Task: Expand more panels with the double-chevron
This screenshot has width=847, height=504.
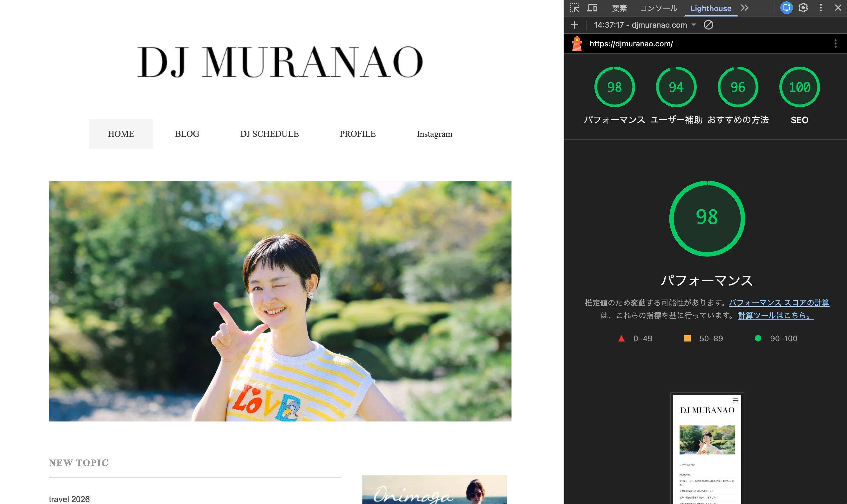Action: [x=744, y=8]
